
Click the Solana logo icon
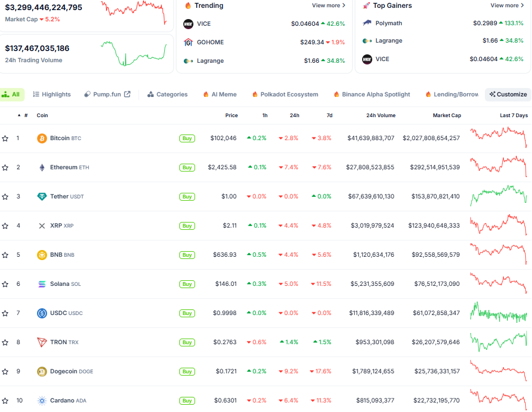(42, 284)
